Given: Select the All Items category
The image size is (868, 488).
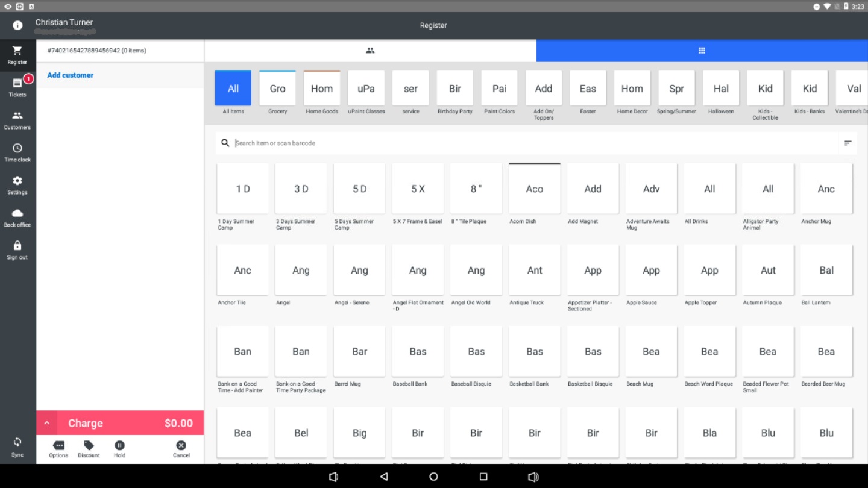Looking at the screenshot, I should (x=233, y=92).
